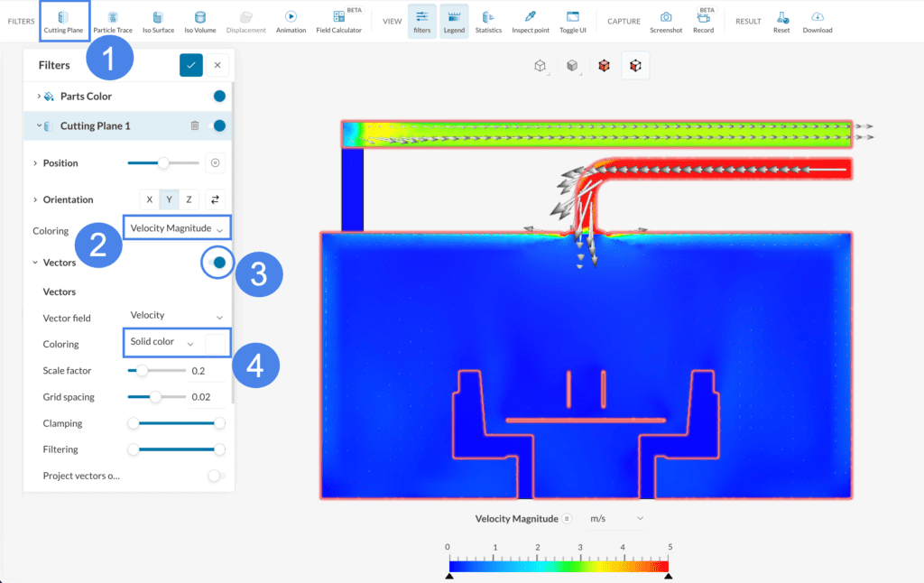Open the Velocity Magnitude coloring dropdown
924x583 pixels.
point(176,228)
